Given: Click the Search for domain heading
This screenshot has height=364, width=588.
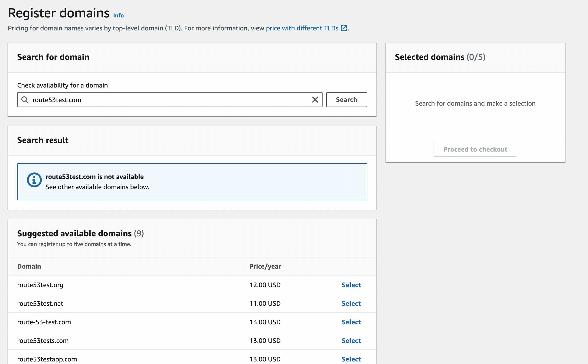Looking at the screenshot, I should click(53, 57).
